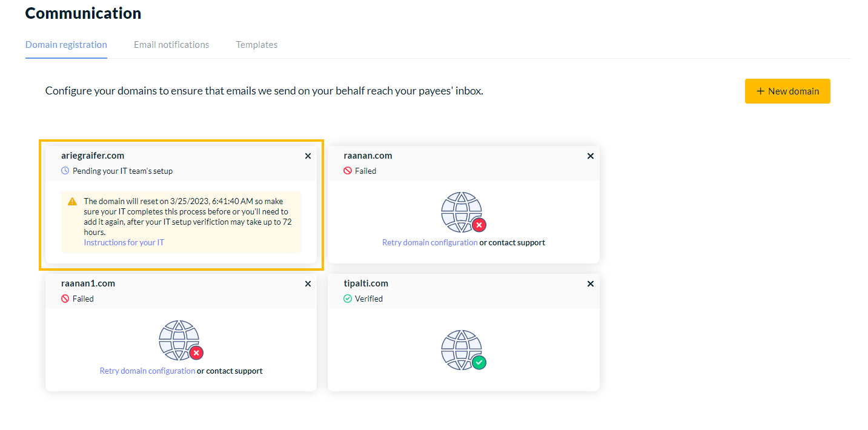Click the yellow warning triangle icon

(x=73, y=202)
